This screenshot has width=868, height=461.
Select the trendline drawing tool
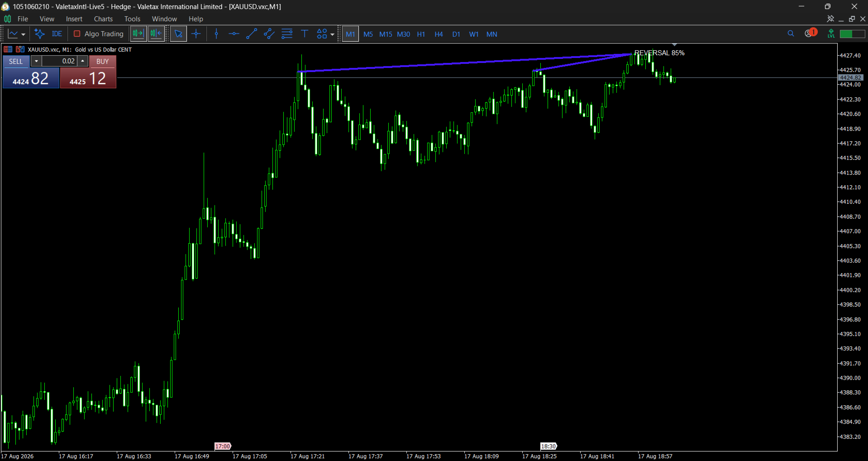point(252,34)
